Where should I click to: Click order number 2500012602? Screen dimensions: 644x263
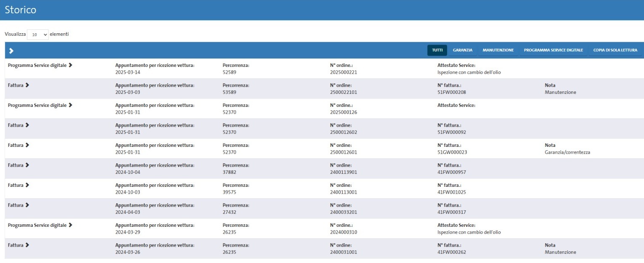(x=343, y=132)
